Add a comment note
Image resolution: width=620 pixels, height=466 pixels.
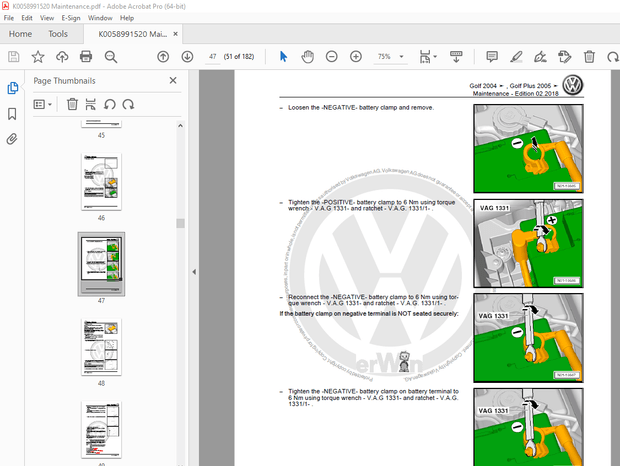[492, 57]
